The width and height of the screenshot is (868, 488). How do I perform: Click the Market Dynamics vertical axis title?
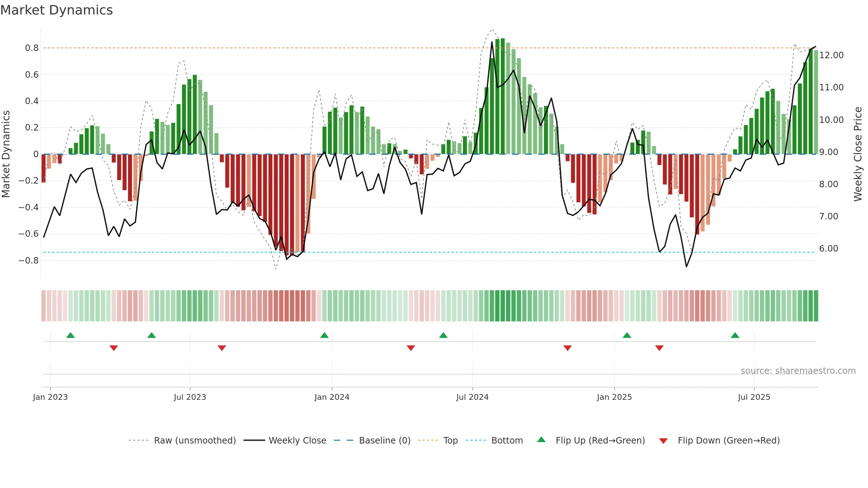[6, 154]
